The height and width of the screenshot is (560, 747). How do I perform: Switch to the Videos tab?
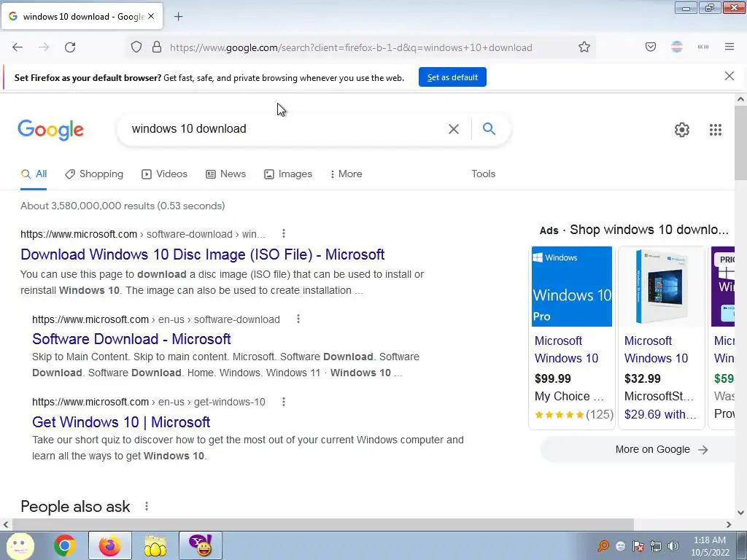(165, 174)
